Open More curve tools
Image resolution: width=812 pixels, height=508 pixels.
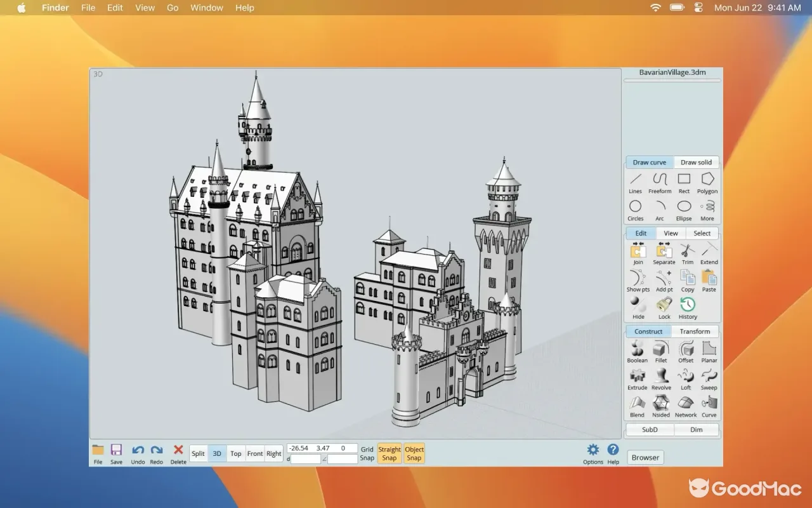tap(707, 210)
